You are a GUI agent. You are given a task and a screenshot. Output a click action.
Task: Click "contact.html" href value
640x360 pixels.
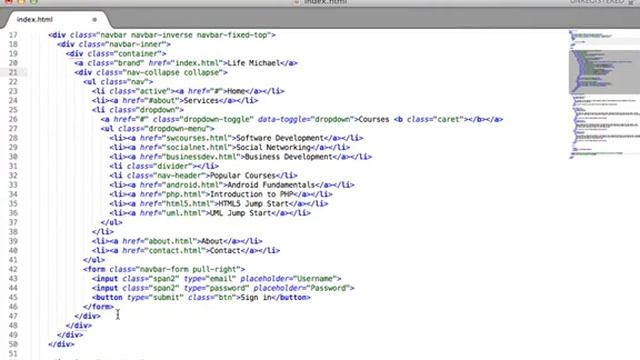pos(175,251)
